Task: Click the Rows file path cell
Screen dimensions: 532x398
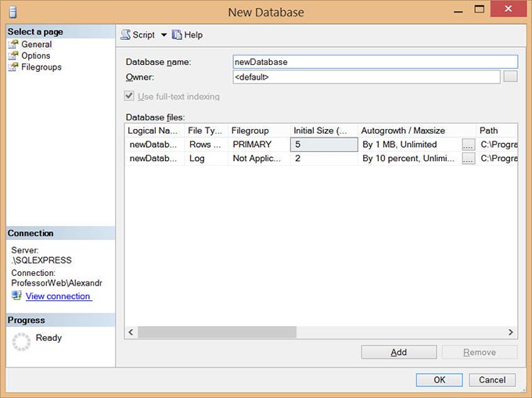Action: tap(498, 145)
